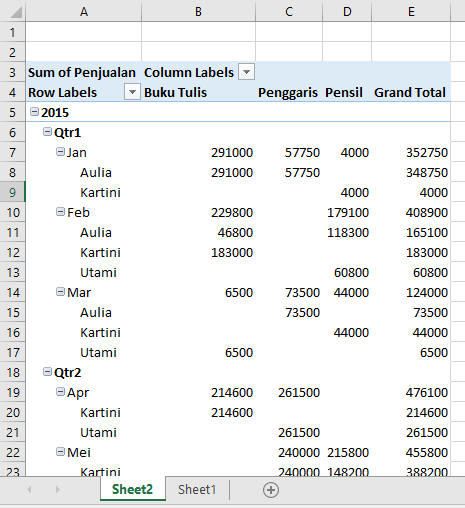Open the Column Labels filter dropdown

tap(246, 72)
